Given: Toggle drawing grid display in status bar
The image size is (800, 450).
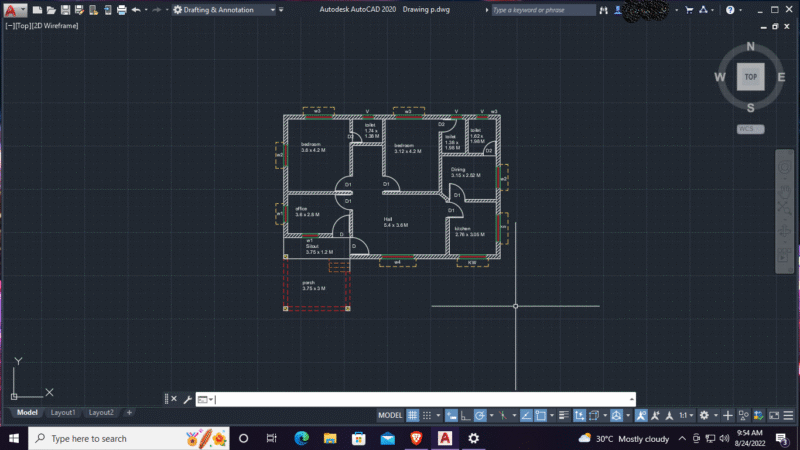Looking at the screenshot, I should click(413, 415).
